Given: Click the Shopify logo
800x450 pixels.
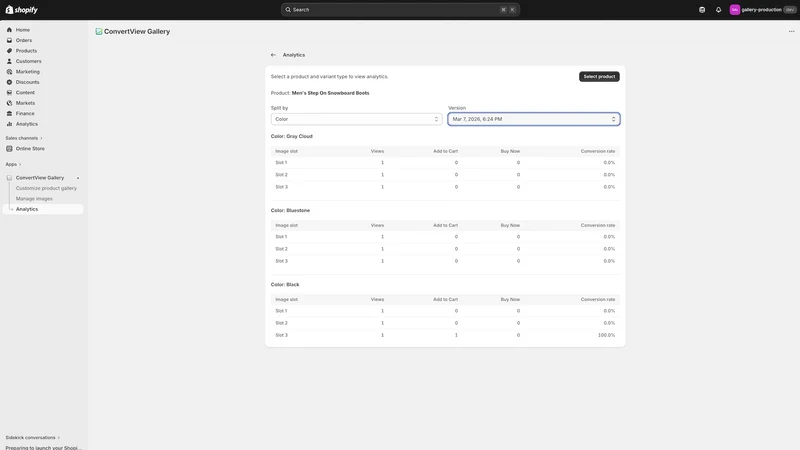Looking at the screenshot, I should coord(21,10).
